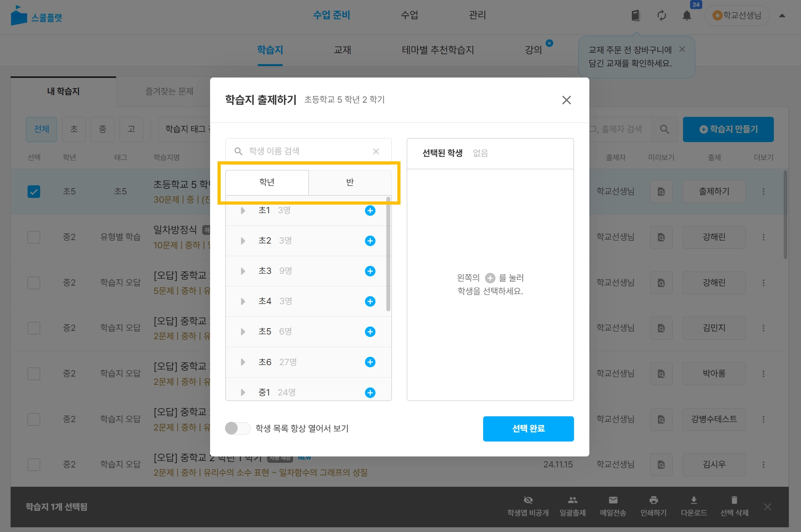Click the 학생 이름 검색 field
The image size is (801, 532).
(307, 151)
